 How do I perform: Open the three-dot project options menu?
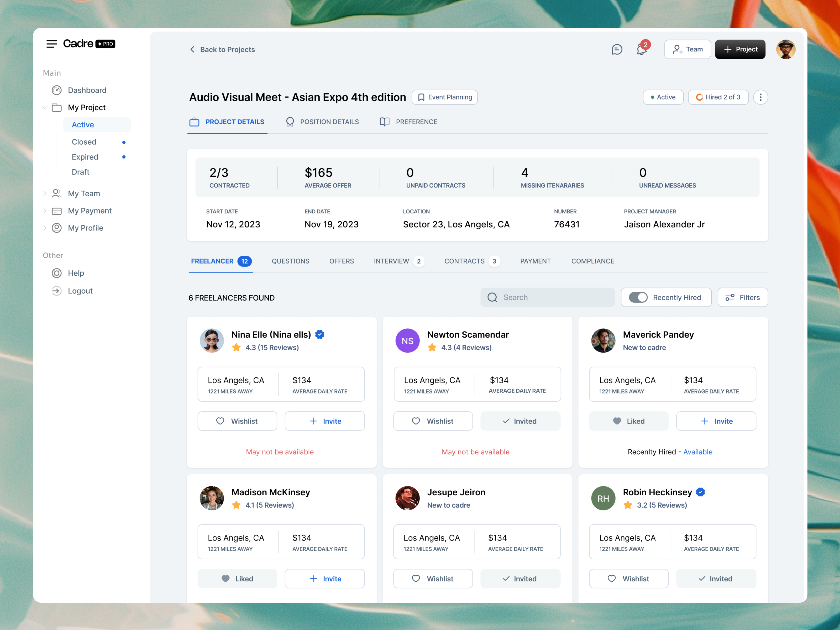pyautogui.click(x=760, y=97)
